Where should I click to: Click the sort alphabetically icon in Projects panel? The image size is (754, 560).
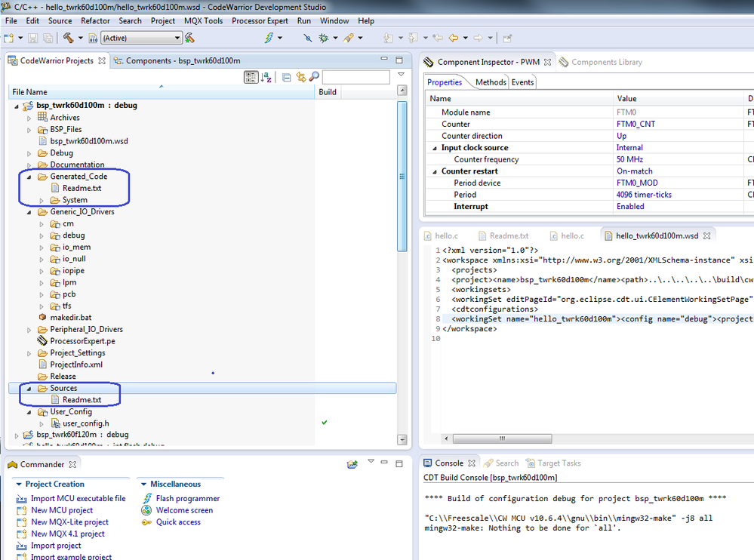pos(266,77)
